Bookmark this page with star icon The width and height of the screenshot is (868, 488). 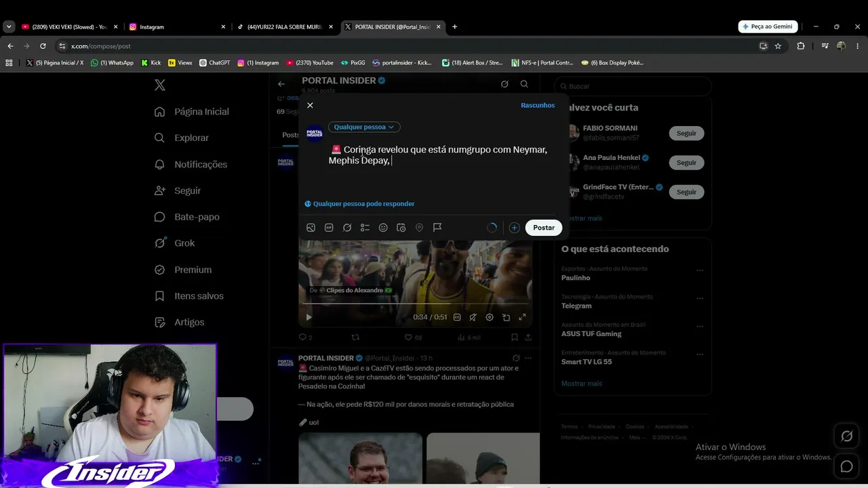pyautogui.click(x=778, y=46)
